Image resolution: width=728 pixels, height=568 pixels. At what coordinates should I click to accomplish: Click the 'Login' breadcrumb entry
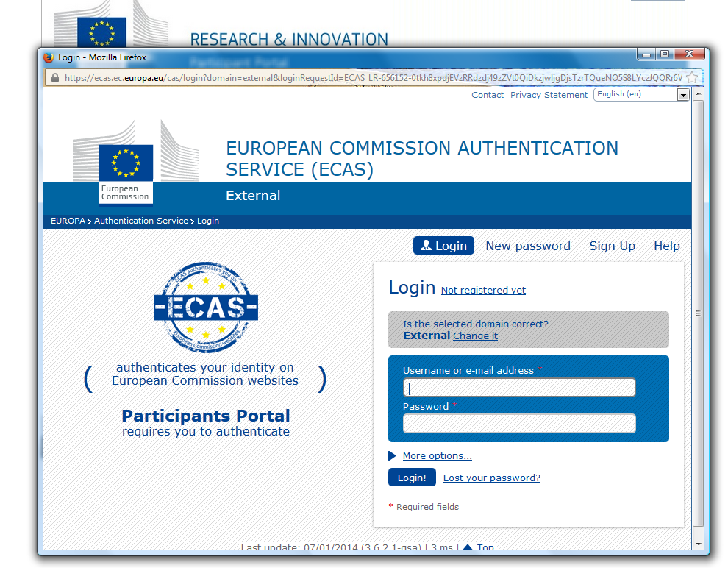click(208, 221)
